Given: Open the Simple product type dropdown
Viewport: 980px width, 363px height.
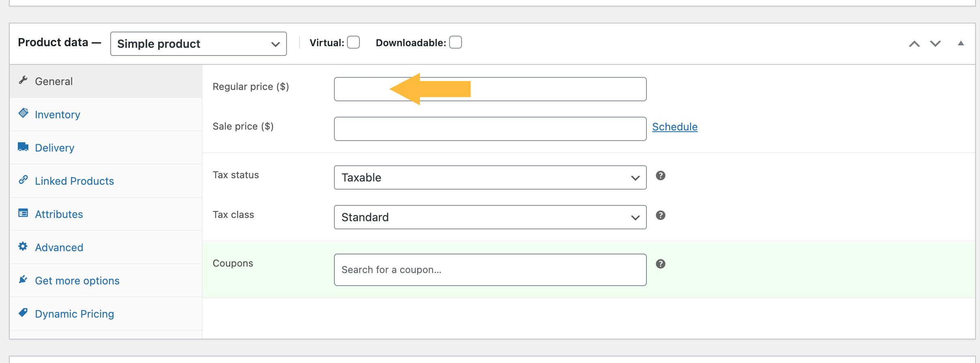Looking at the screenshot, I should [198, 44].
